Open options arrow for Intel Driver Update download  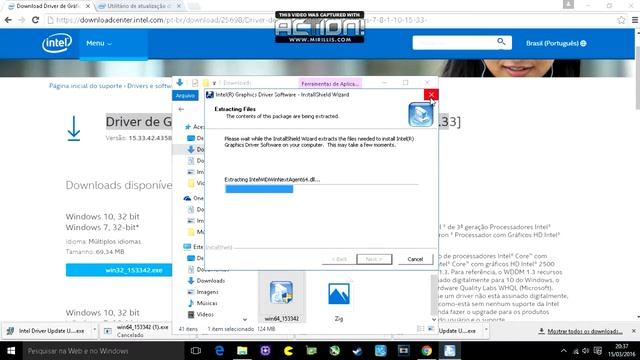pyautogui.click(x=94, y=330)
